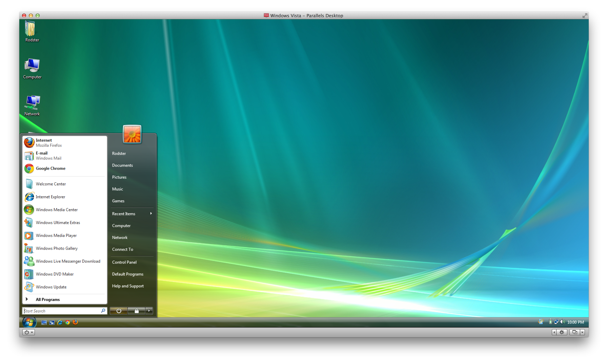This screenshot has width=608, height=364.
Task: Open Windows Live Messenger Download
Action: pyautogui.click(x=65, y=261)
